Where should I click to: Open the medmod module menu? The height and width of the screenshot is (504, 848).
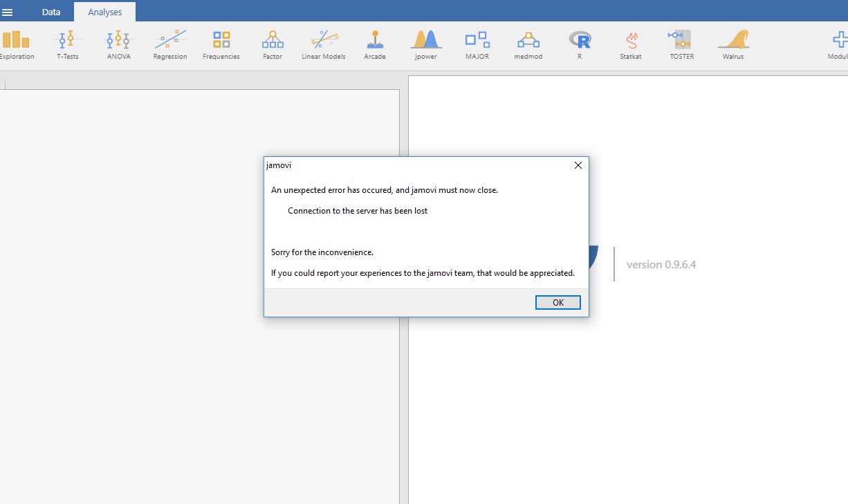[528, 45]
